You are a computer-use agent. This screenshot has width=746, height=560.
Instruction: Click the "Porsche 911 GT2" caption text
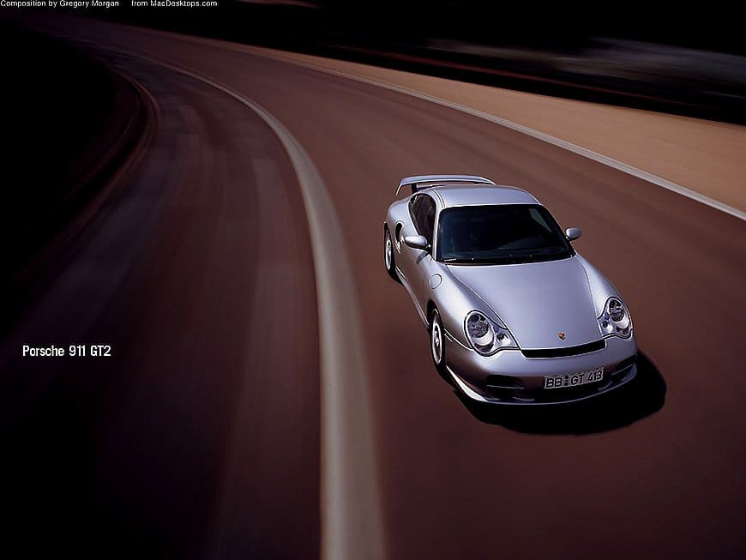click(66, 351)
